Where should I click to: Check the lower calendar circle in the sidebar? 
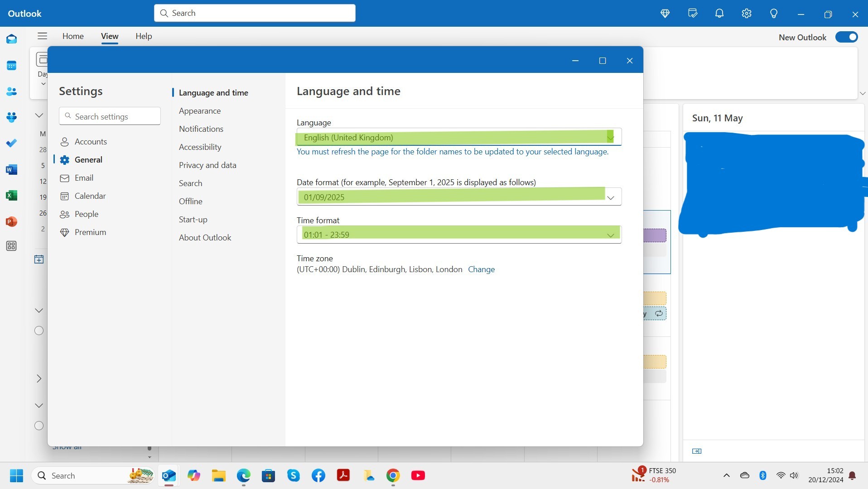pyautogui.click(x=39, y=426)
